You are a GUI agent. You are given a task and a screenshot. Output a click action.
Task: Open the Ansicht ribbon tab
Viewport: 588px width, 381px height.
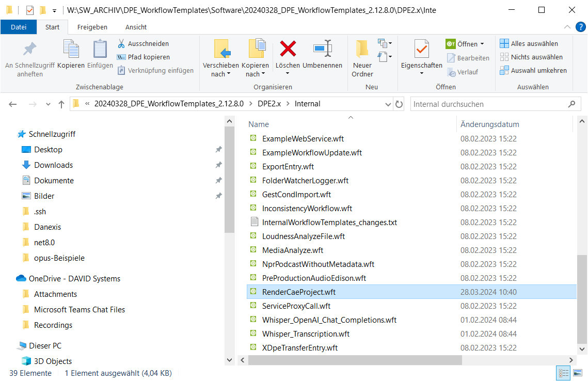coord(136,27)
